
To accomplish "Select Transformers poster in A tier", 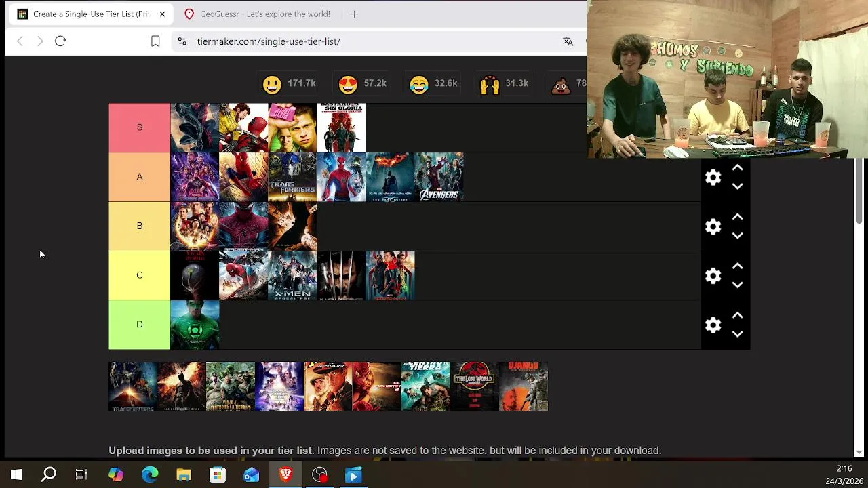I will point(292,177).
